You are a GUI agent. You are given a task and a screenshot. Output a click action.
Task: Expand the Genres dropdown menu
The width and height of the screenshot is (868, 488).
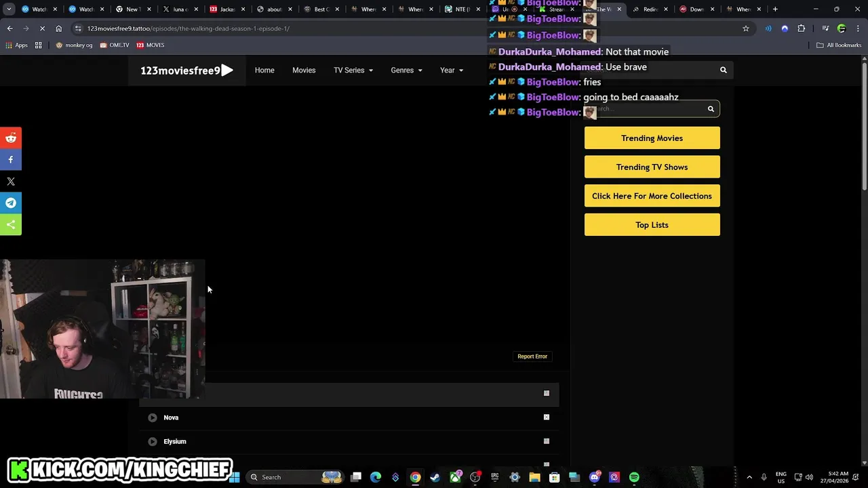406,70
